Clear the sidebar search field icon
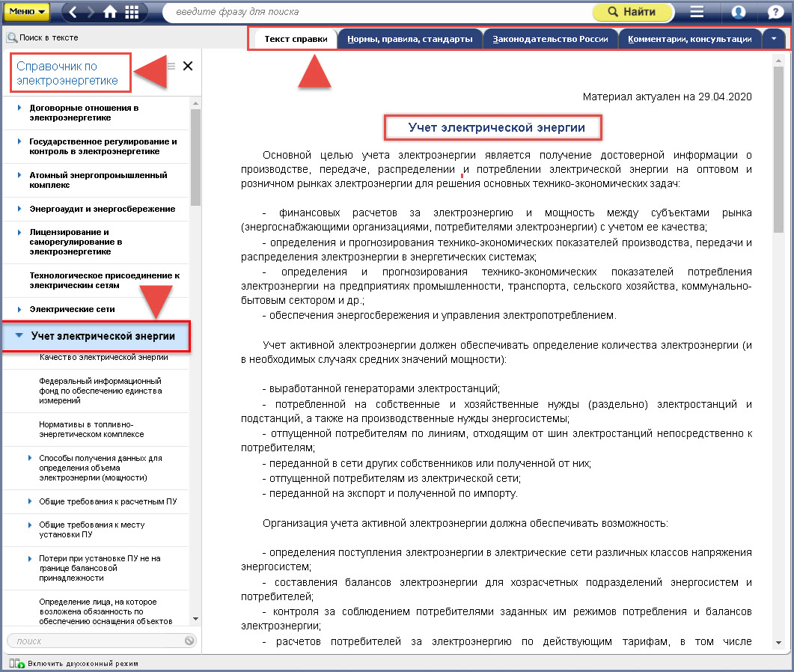The width and height of the screenshot is (794, 672). tap(189, 641)
